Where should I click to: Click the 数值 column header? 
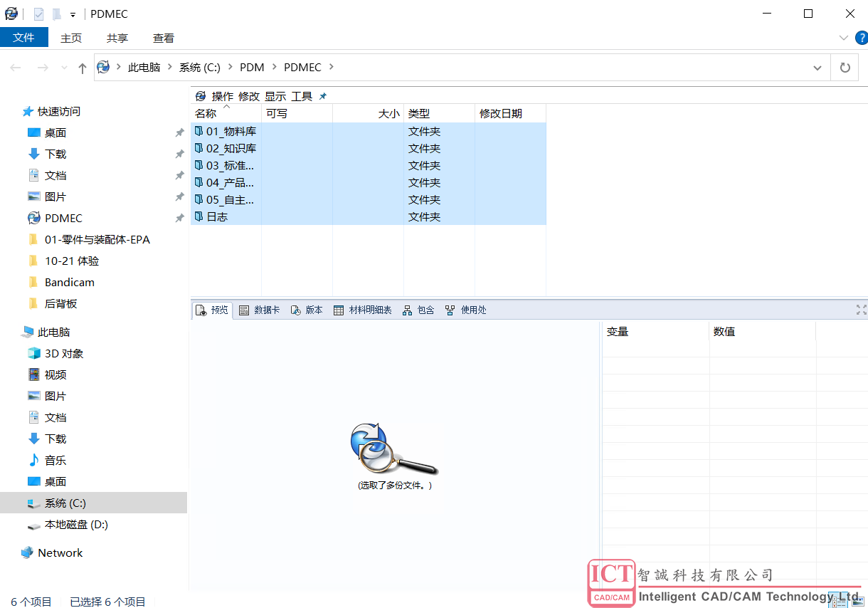click(x=762, y=332)
